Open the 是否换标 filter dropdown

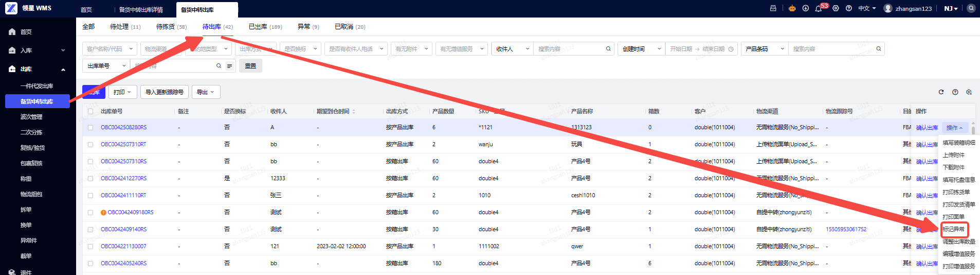301,49
